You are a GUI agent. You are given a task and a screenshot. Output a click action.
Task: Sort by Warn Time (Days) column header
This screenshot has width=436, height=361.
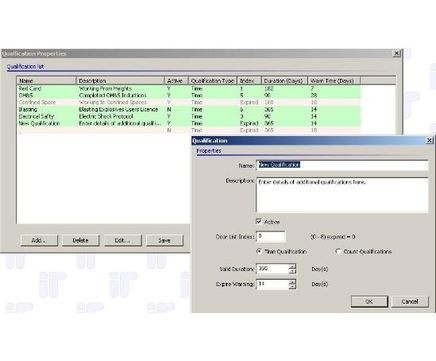click(x=334, y=81)
